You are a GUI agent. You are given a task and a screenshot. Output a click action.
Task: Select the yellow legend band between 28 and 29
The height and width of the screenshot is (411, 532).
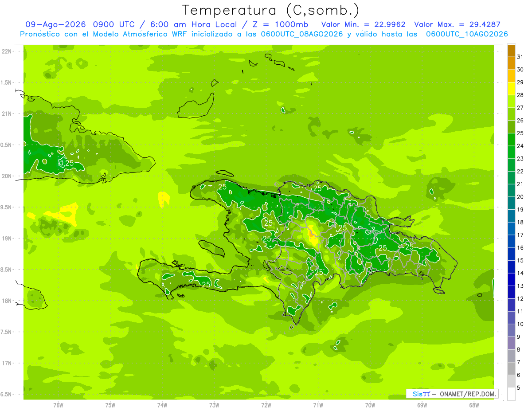point(511,89)
